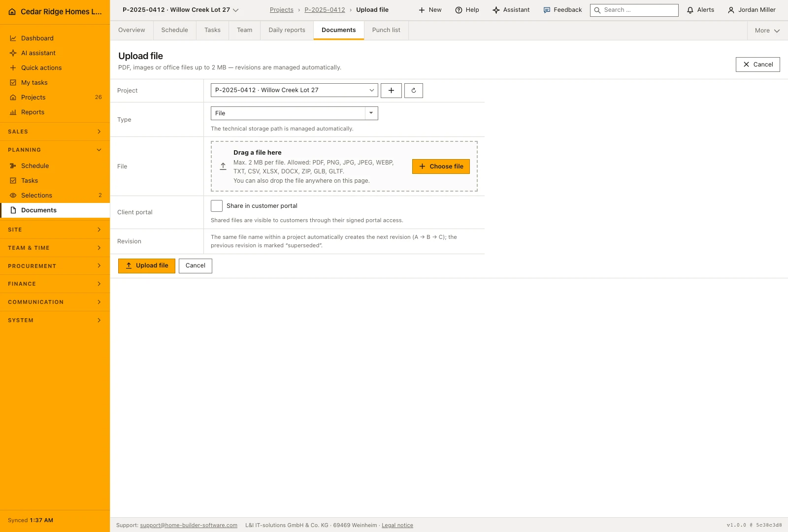Open the Project select dropdown
This screenshot has height=532, width=788.
click(295, 90)
